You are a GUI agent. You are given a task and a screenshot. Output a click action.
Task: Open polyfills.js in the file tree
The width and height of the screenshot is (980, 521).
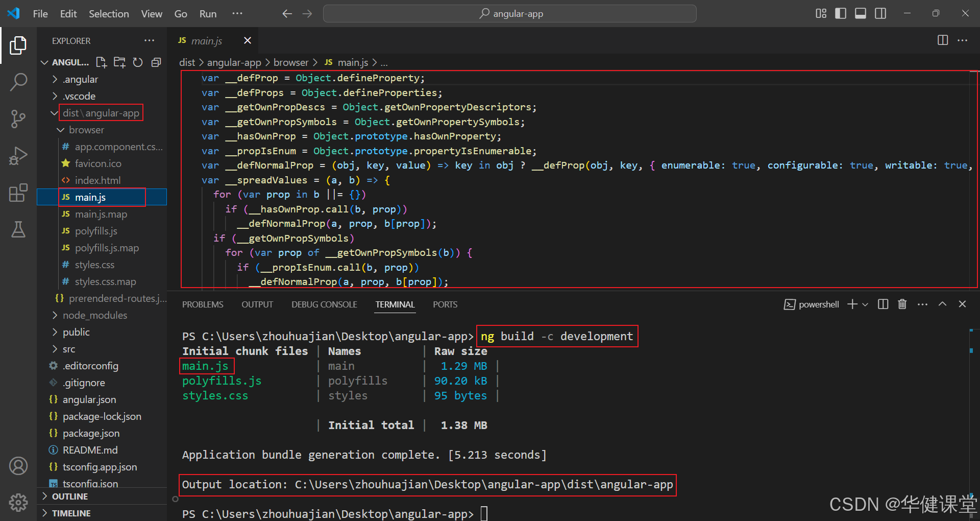click(102, 231)
